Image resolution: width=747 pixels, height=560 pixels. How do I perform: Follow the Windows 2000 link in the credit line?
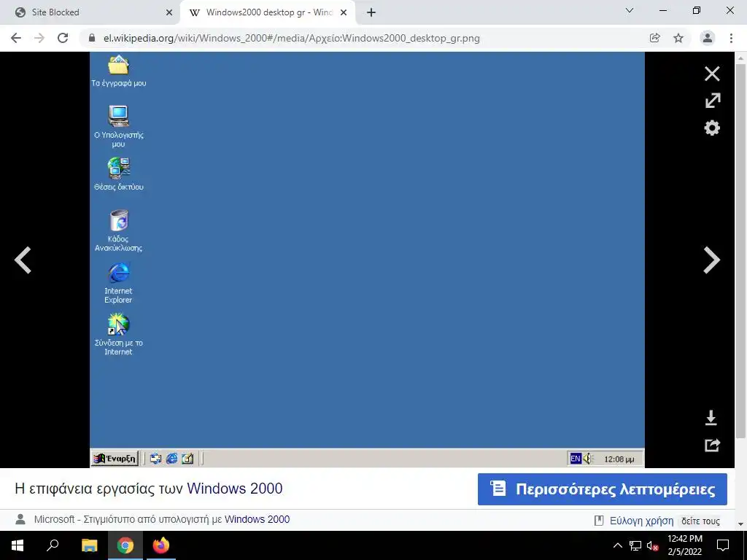pyautogui.click(x=257, y=519)
